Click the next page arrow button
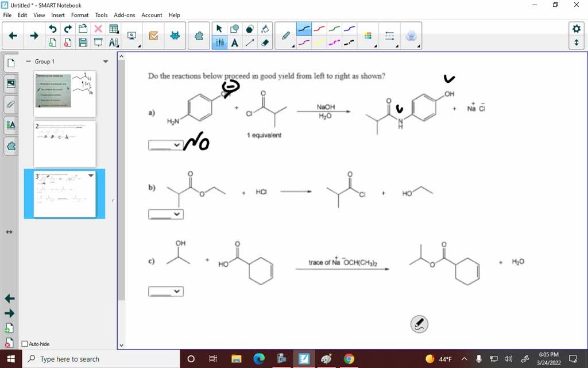Screen dimensions: 588x368 (x=33, y=34)
